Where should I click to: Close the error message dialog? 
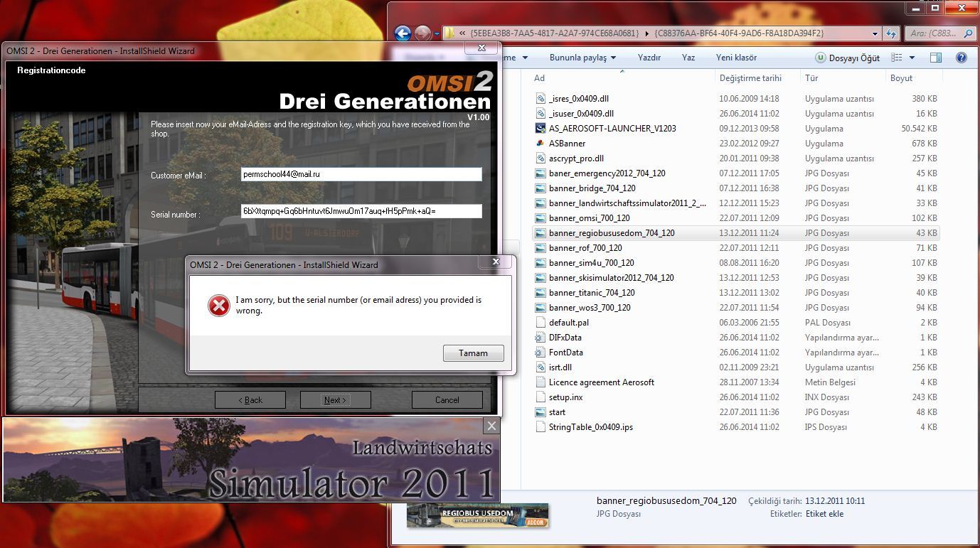496,262
